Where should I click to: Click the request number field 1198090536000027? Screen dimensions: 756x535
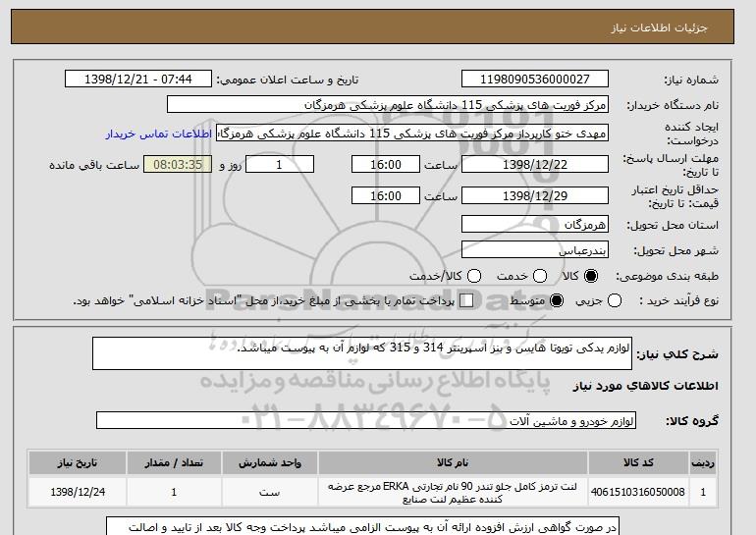tap(535, 80)
